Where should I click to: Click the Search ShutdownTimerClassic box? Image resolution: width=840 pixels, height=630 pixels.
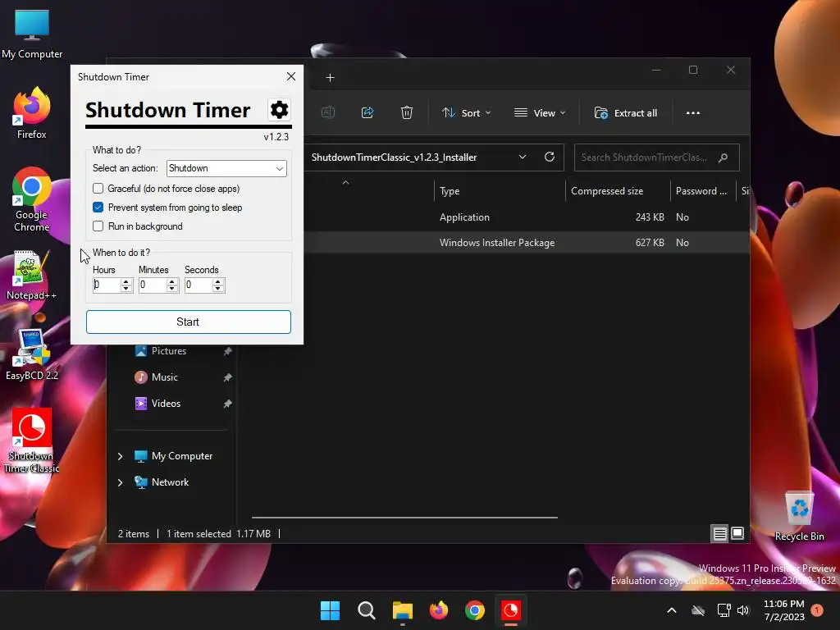click(656, 157)
